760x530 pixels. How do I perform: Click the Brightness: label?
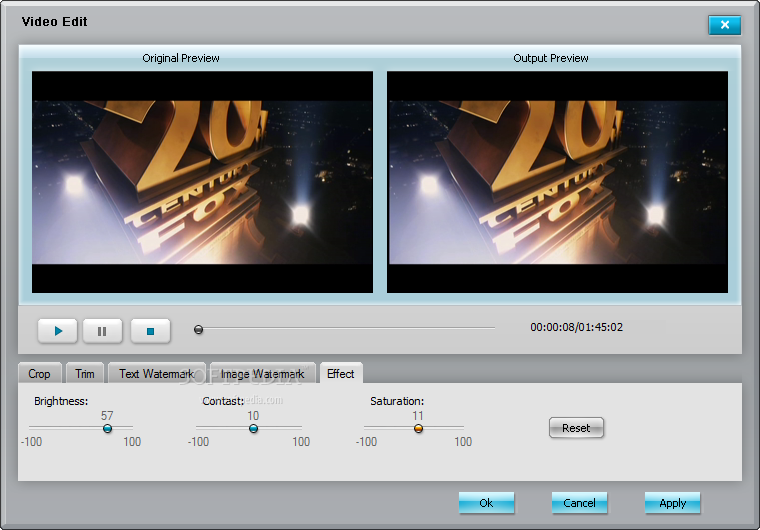(x=61, y=401)
